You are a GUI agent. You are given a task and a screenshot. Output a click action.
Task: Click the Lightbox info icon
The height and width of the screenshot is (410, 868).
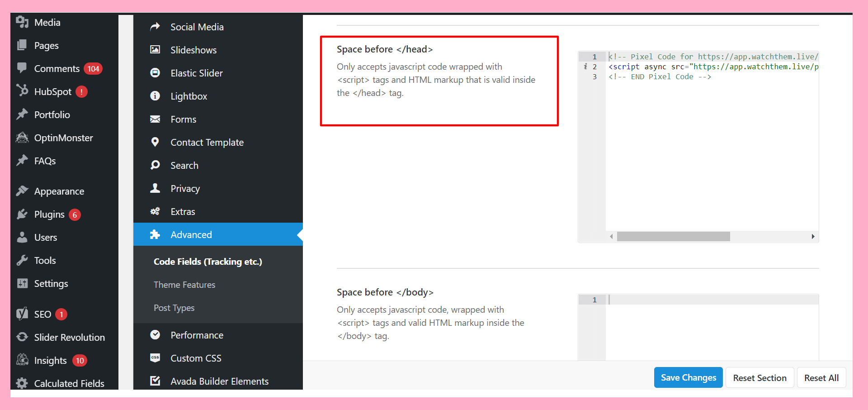pos(156,96)
